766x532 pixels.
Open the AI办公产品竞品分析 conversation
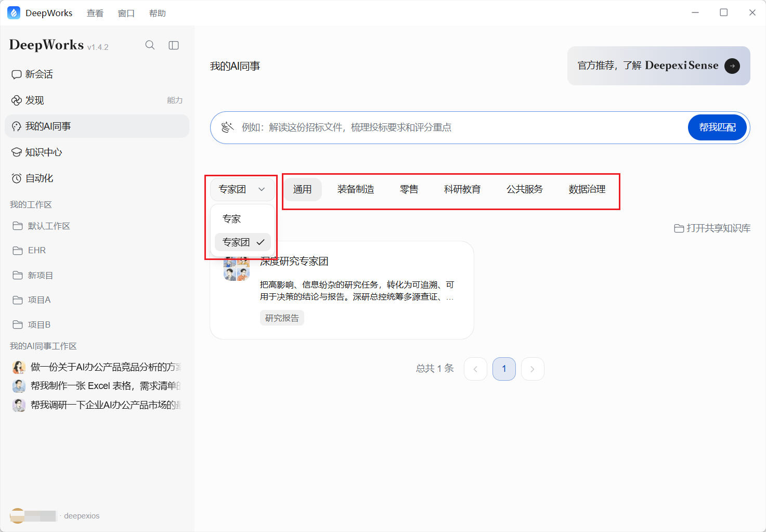click(x=97, y=367)
